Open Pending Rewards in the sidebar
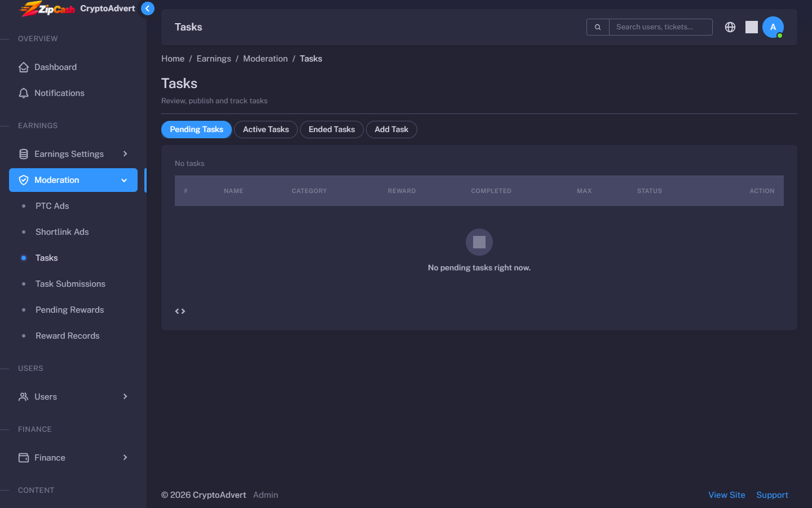Viewport: 812px width, 508px height. [x=73, y=310]
